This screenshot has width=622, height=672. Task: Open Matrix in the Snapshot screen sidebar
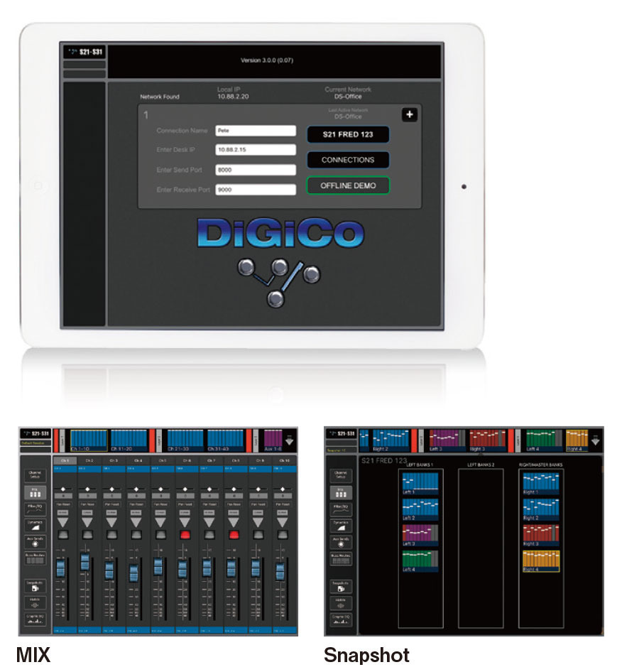[341, 603]
